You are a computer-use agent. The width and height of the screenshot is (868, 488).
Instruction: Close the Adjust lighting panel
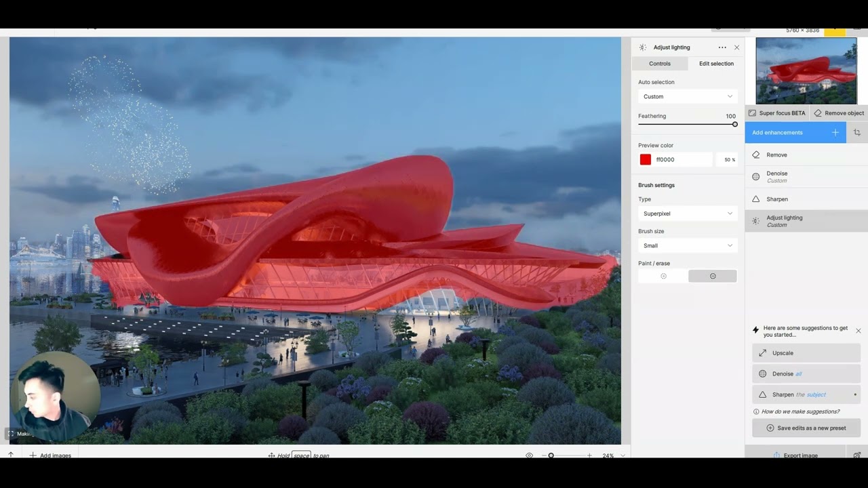[736, 47]
